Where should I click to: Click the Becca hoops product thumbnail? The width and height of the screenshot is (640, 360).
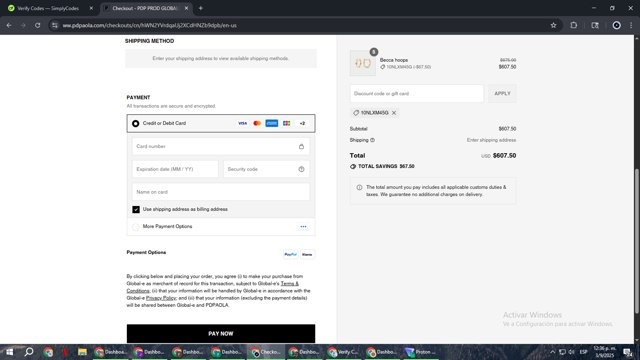click(363, 63)
